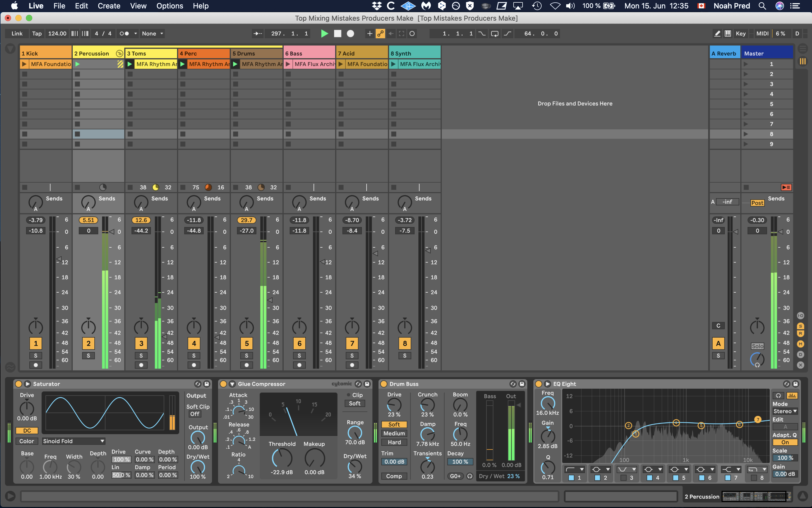812x508 pixels.
Task: Click the MIDI Arrangement Overdub plus icon
Action: pos(370,34)
